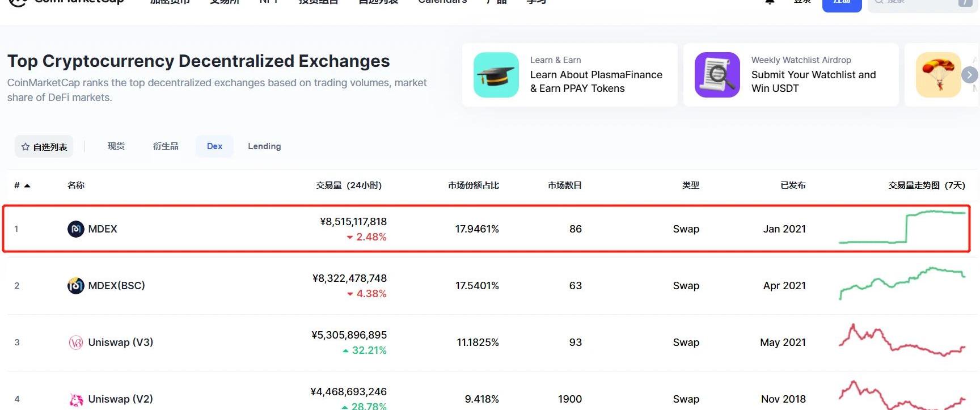The image size is (980, 410).
Task: Click the graduation cap Learn & Earn icon
Action: click(496, 75)
